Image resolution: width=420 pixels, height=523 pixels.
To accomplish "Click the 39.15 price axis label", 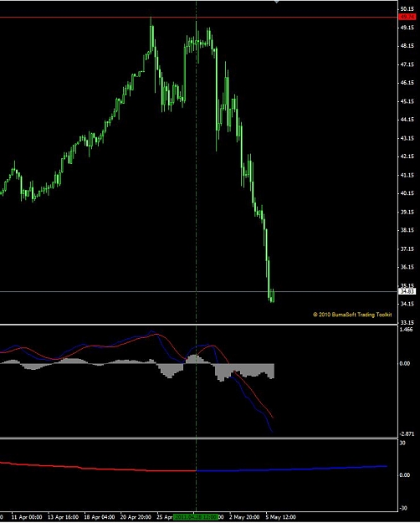I will 407,213.
